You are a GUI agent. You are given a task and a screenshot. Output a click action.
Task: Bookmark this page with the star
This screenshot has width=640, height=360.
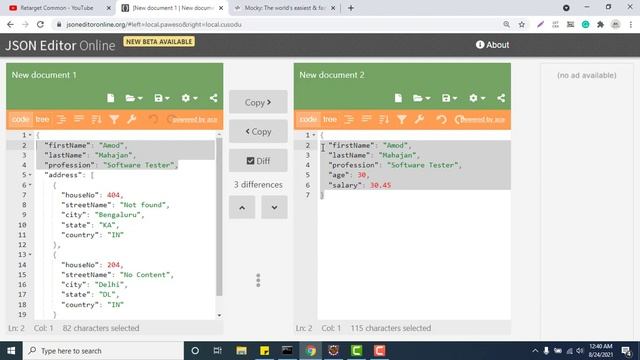[x=522, y=24]
